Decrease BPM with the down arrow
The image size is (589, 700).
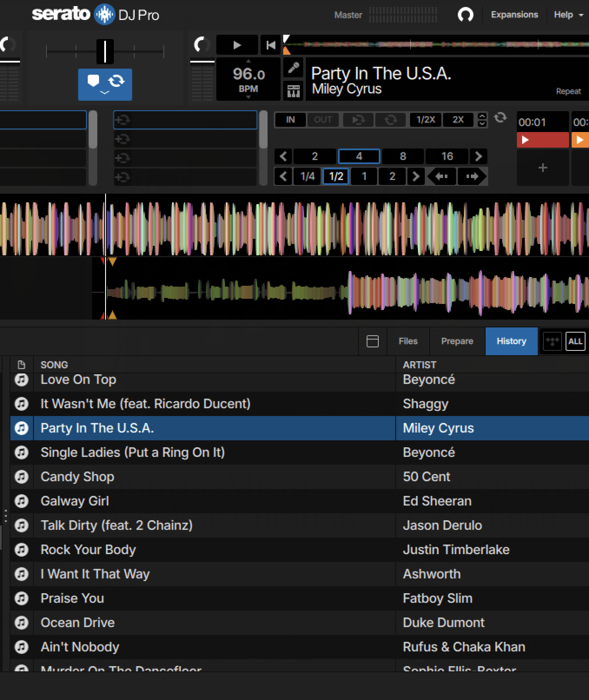click(248, 97)
